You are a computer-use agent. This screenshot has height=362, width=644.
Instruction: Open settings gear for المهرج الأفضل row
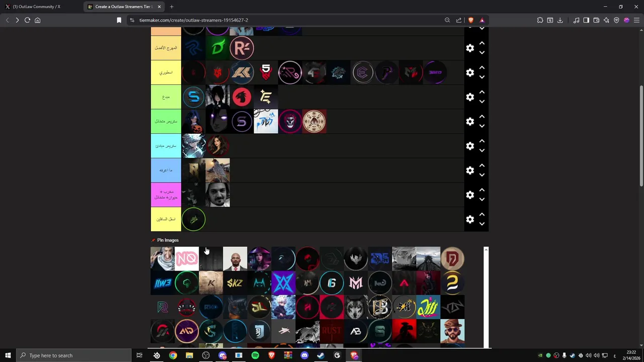tap(470, 48)
